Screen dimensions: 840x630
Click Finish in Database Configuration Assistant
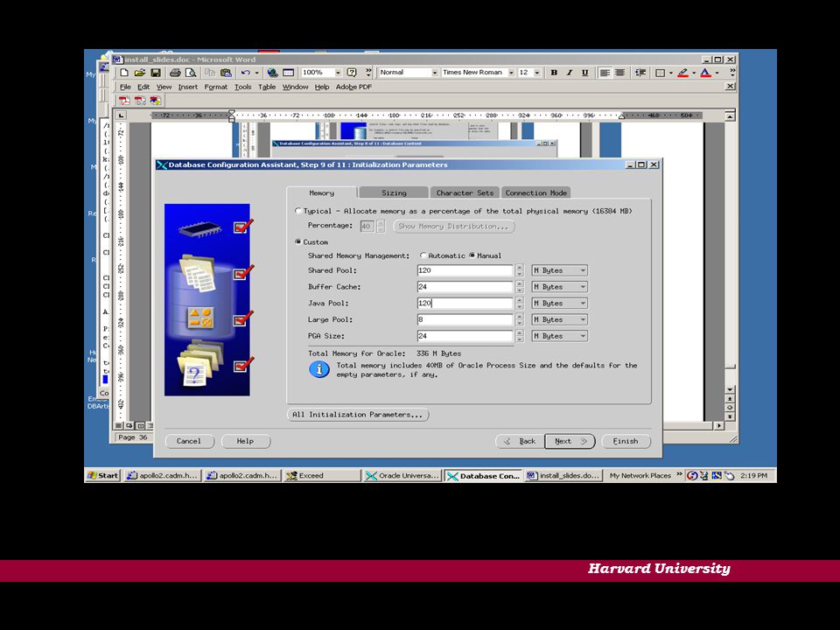(x=626, y=441)
